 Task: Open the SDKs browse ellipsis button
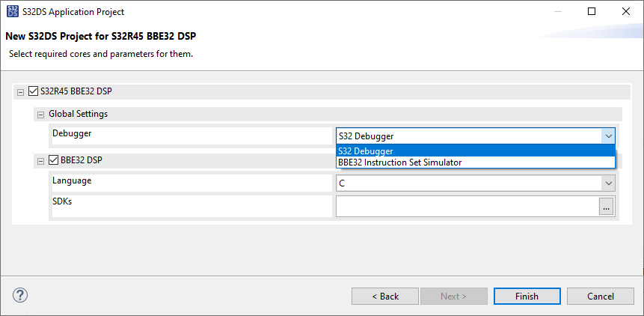(x=607, y=207)
